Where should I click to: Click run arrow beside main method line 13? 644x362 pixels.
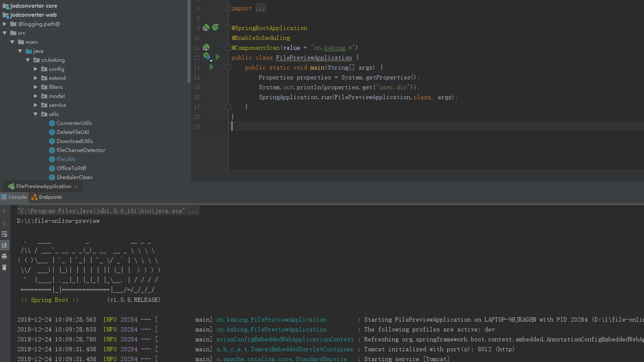tap(211, 67)
